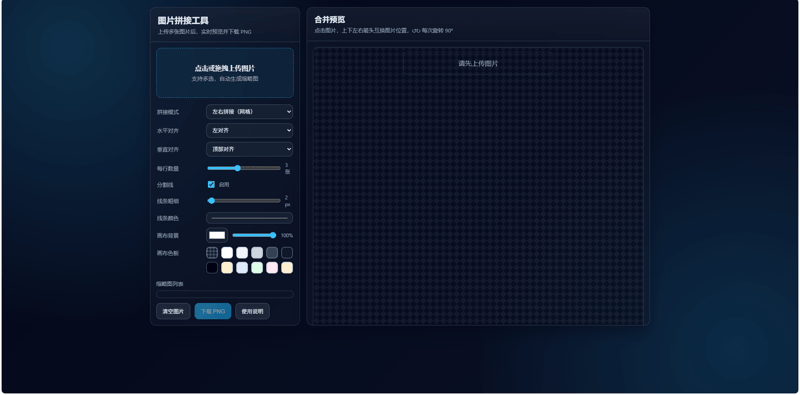Select the light green palette swatch
This screenshot has width=800, height=395.
[x=257, y=268]
